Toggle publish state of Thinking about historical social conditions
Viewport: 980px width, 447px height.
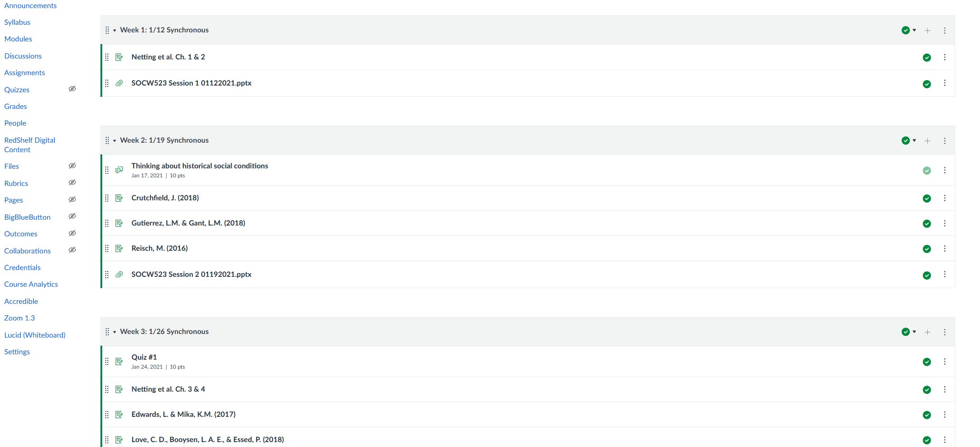pos(926,171)
